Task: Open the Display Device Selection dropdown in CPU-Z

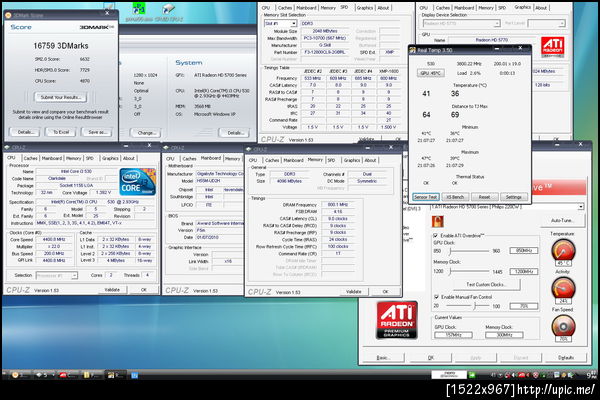Action: click(461, 23)
